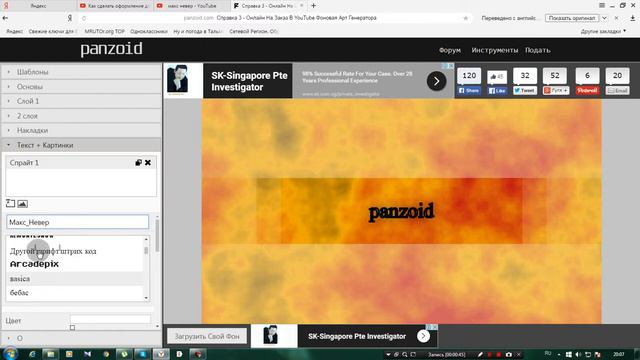This screenshot has width=640, height=360.
Task: Add a new image sprite icon
Action: 22,203
